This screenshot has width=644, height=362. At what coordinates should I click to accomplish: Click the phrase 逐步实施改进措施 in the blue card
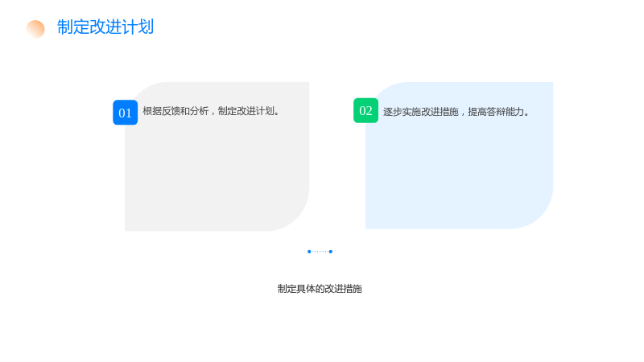pos(420,112)
